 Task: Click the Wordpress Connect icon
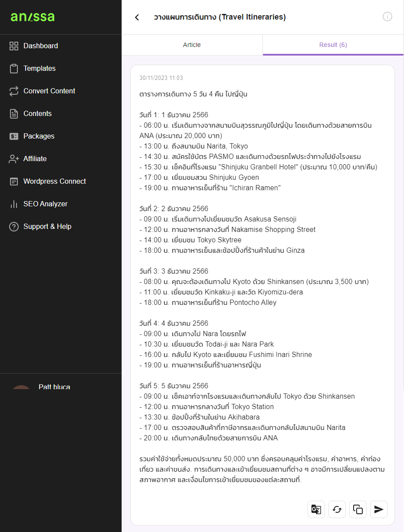[x=14, y=181]
